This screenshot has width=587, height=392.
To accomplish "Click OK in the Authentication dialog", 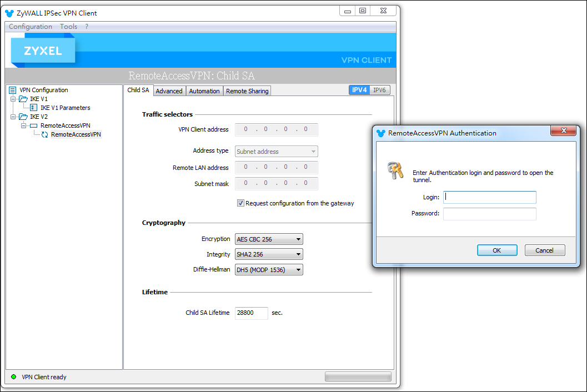I will [x=497, y=250].
